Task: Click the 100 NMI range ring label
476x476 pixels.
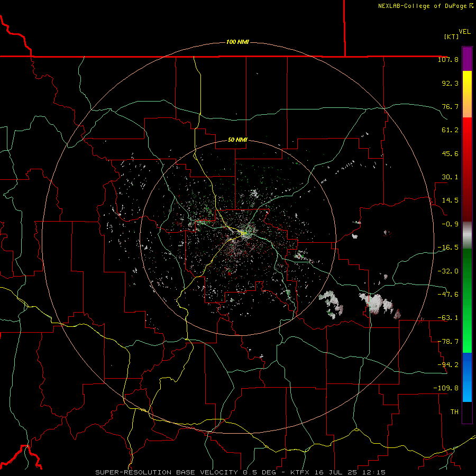Action: coord(237,42)
